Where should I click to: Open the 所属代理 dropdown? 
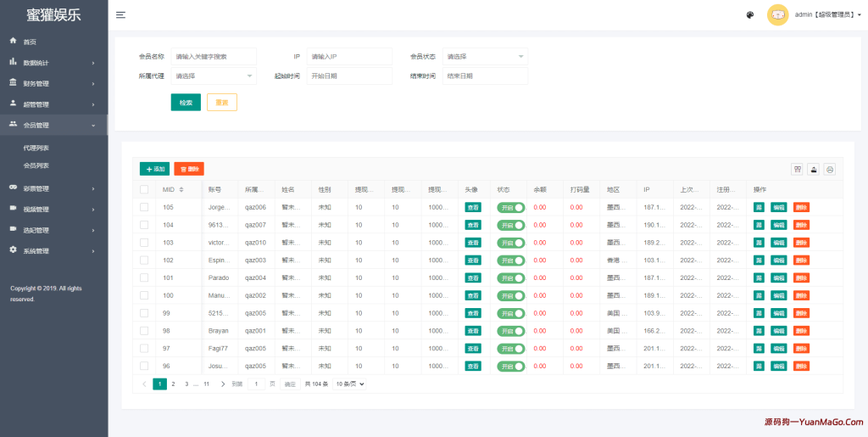click(x=214, y=76)
